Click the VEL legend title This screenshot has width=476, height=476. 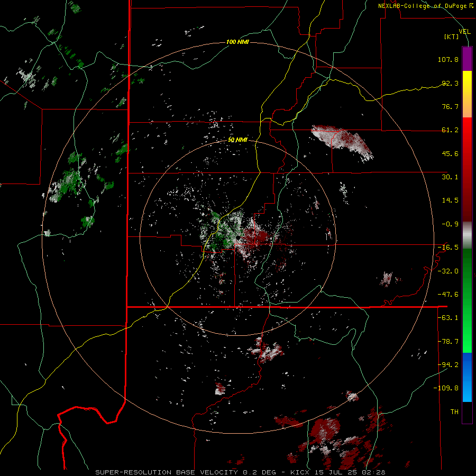pyautogui.click(x=464, y=32)
